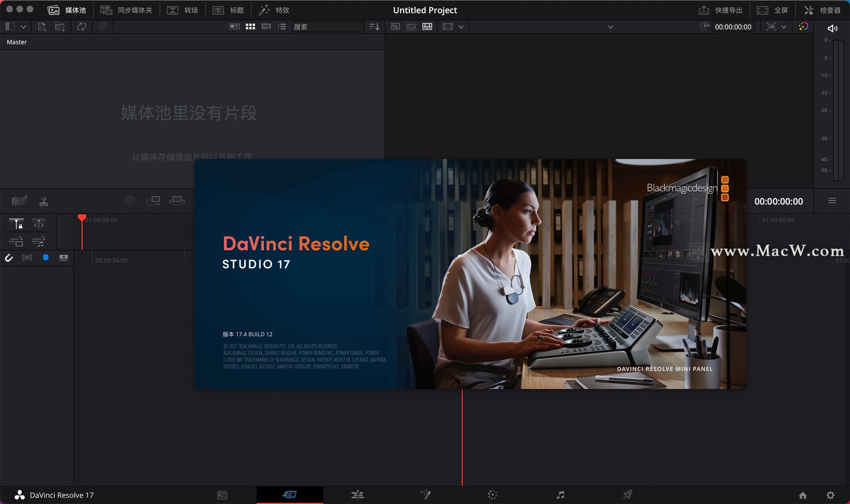Open the 同步媒体夹 sync bin panel
Image resolution: width=850 pixels, height=504 pixels.
point(126,10)
